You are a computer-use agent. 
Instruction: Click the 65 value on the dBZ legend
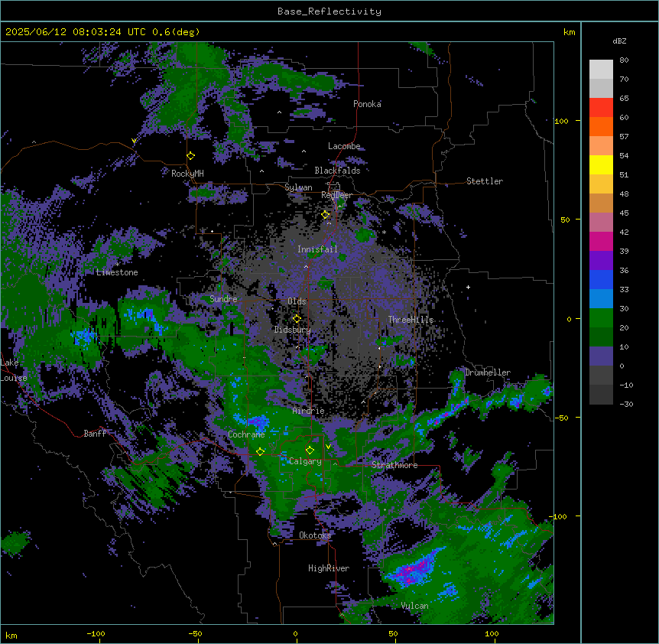coord(624,99)
